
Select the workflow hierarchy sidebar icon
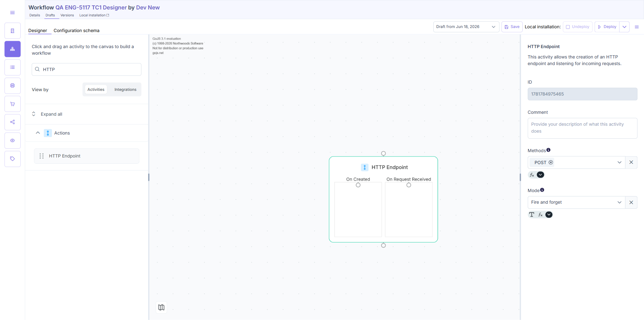click(13, 49)
